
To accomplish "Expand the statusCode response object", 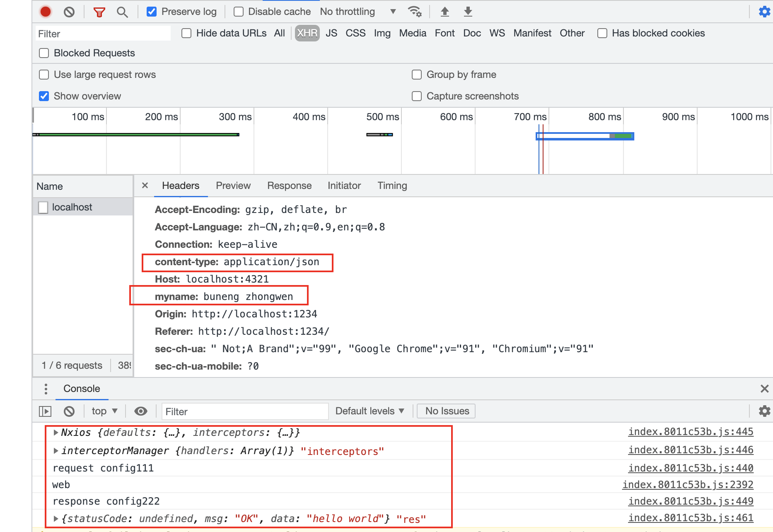I will pyautogui.click(x=56, y=519).
